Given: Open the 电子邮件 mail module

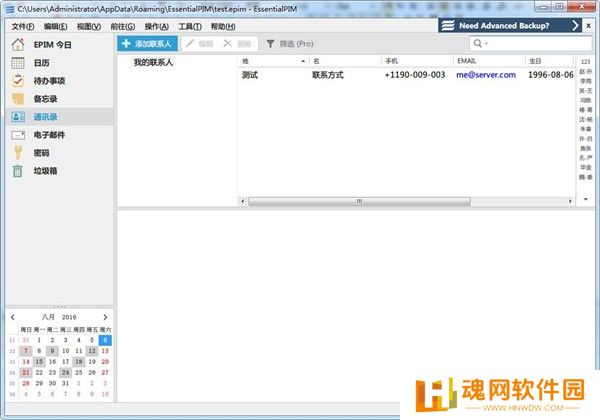Looking at the screenshot, I should pyautogui.click(x=49, y=135).
